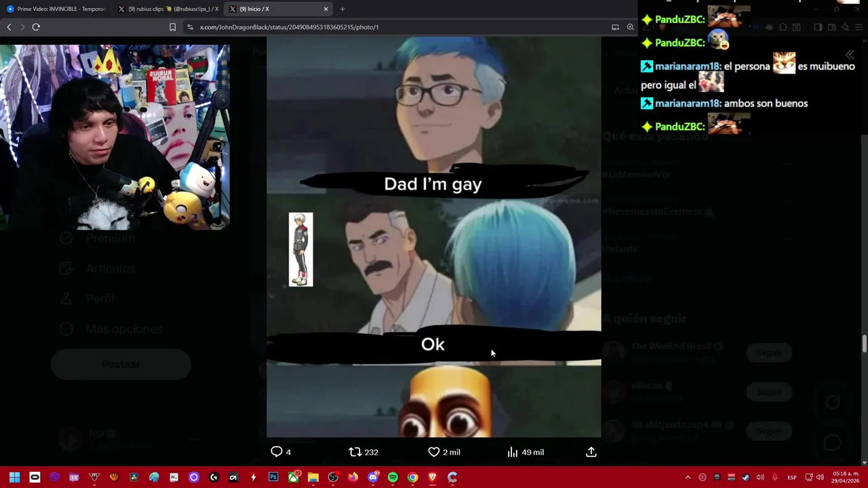
Task: Bookmark this page via bookmark icon
Action: [x=172, y=27]
